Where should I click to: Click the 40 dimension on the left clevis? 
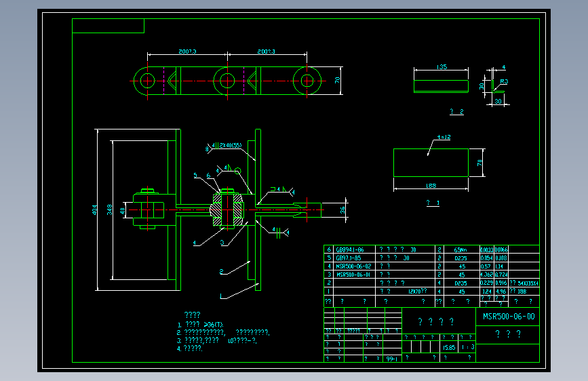click(122, 210)
